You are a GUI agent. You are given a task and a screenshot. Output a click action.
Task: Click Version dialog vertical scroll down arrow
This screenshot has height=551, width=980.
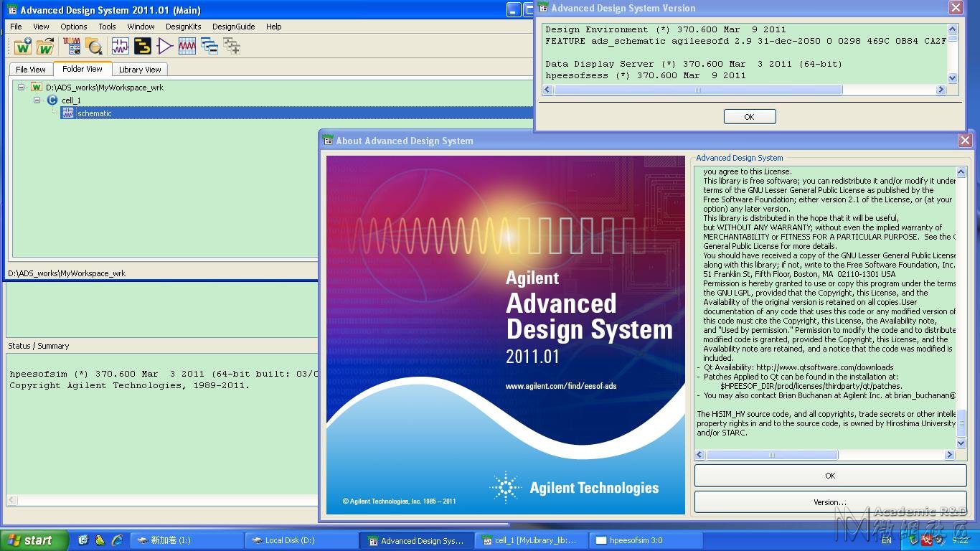[953, 78]
